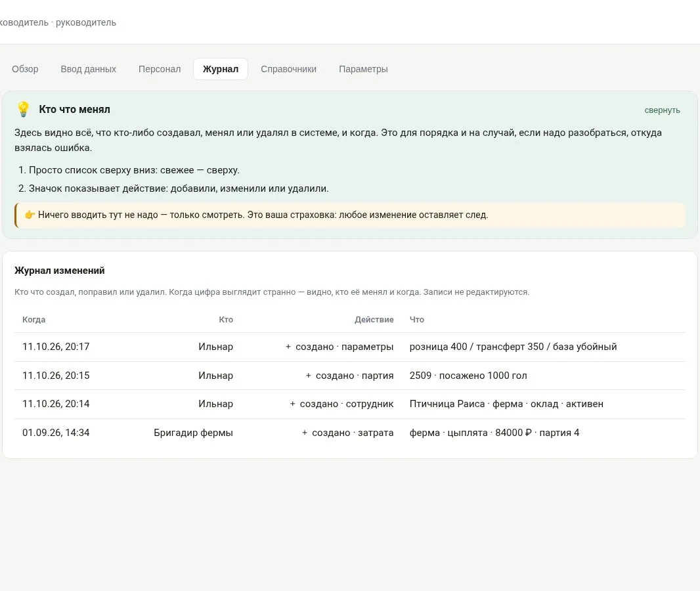Click the Когда column header
Viewport: 700px width, 591px height.
(34, 320)
